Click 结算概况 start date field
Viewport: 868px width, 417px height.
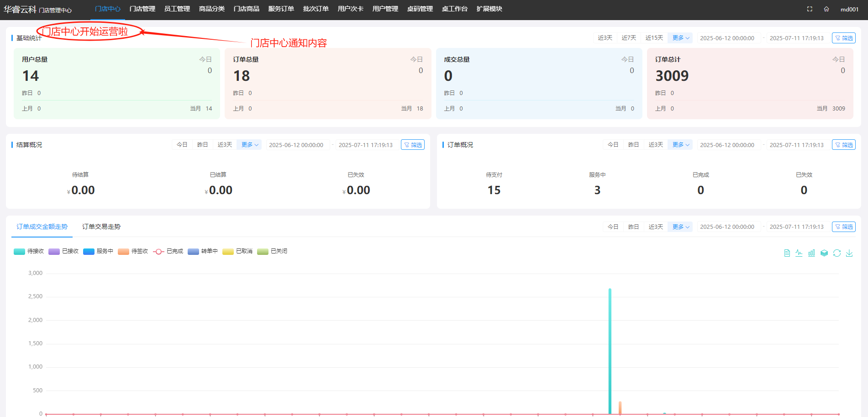click(x=296, y=145)
